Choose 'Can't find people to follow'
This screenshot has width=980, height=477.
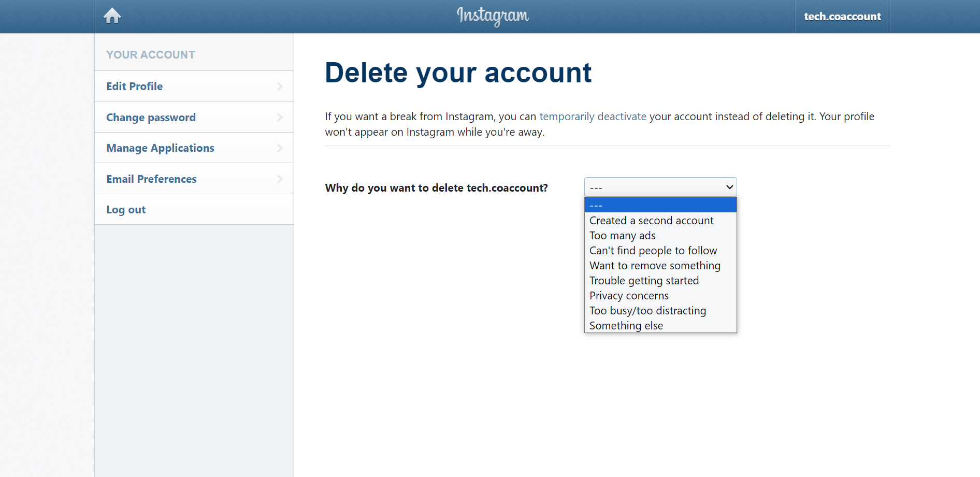click(660, 251)
